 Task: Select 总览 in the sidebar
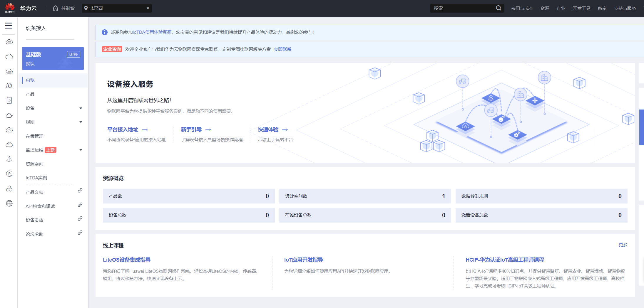point(53,80)
